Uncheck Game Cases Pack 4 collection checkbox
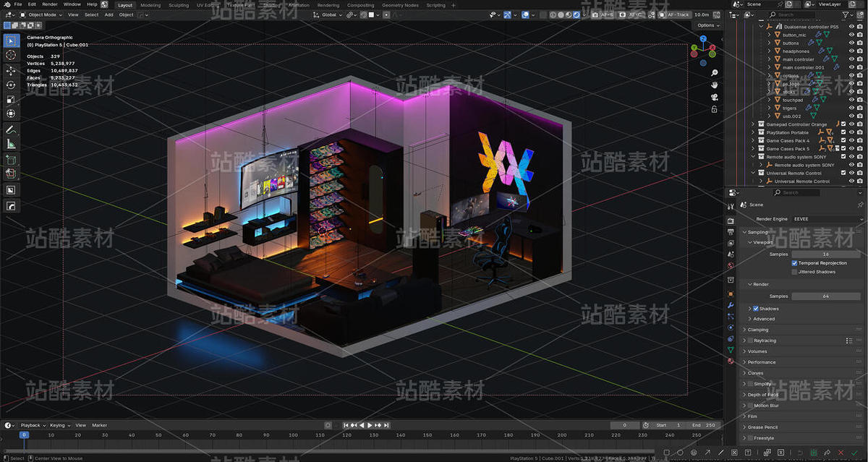This screenshot has height=462, width=868. [x=843, y=140]
